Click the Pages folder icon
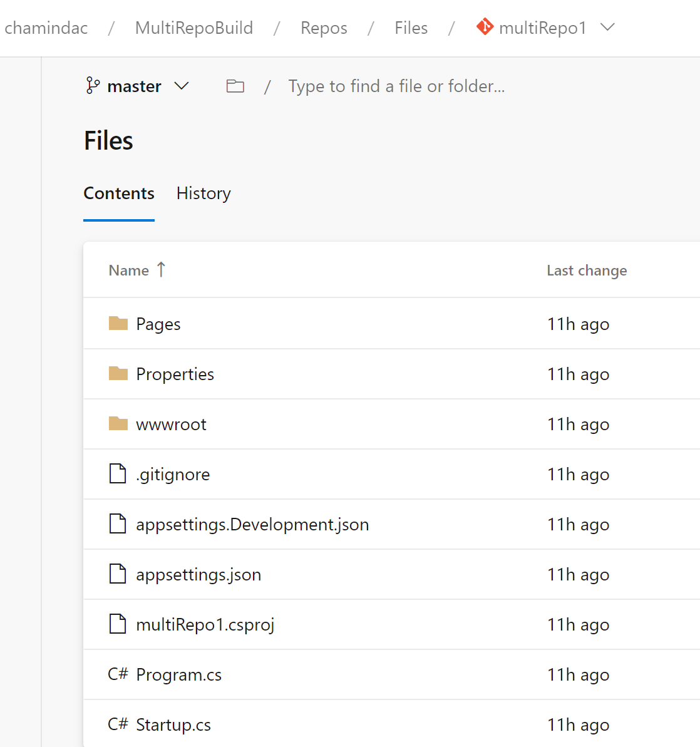This screenshot has width=700, height=747. (x=118, y=324)
